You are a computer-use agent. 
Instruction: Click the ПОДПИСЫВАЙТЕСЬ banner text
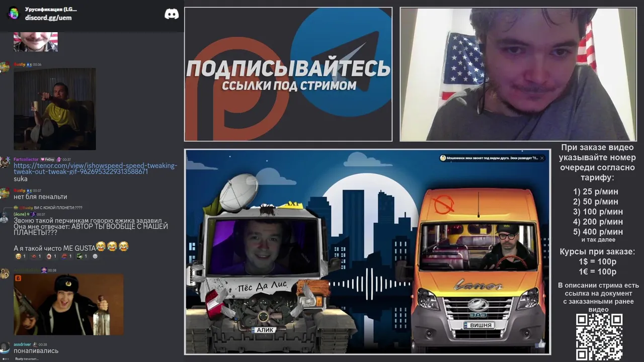[x=288, y=68]
